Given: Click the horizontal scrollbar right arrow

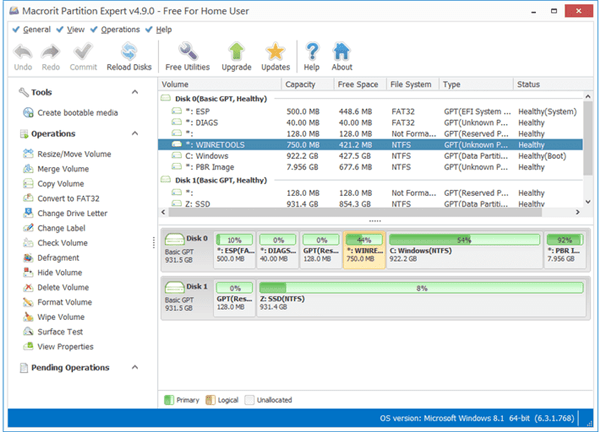Looking at the screenshot, I should [x=577, y=212].
